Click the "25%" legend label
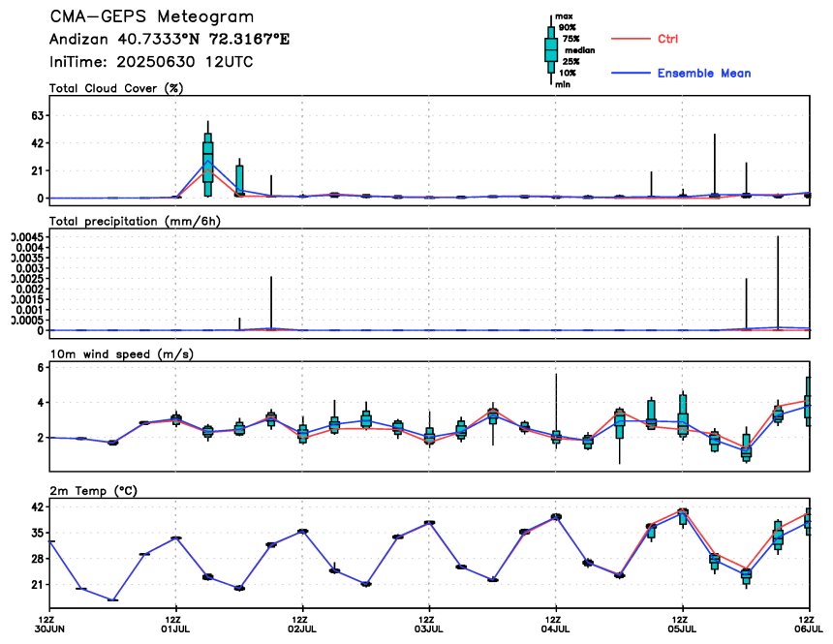 pos(571,62)
